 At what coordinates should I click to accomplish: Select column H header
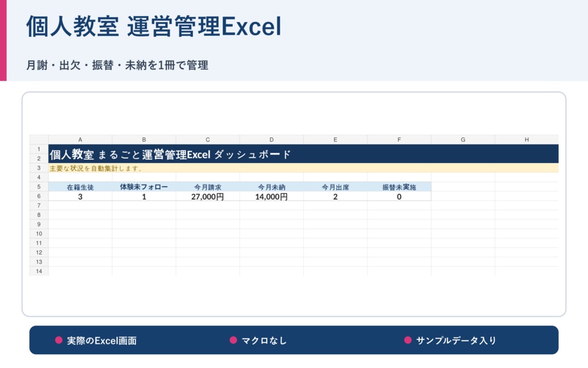point(527,140)
